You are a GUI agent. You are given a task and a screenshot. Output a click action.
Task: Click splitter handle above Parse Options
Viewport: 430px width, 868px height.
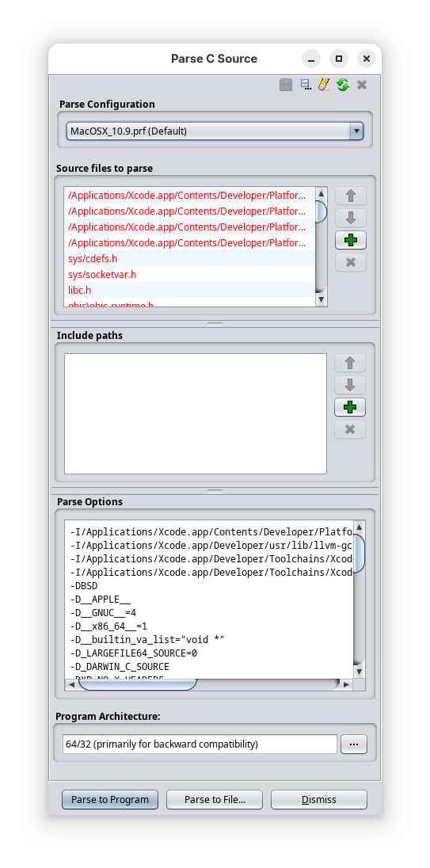click(215, 491)
